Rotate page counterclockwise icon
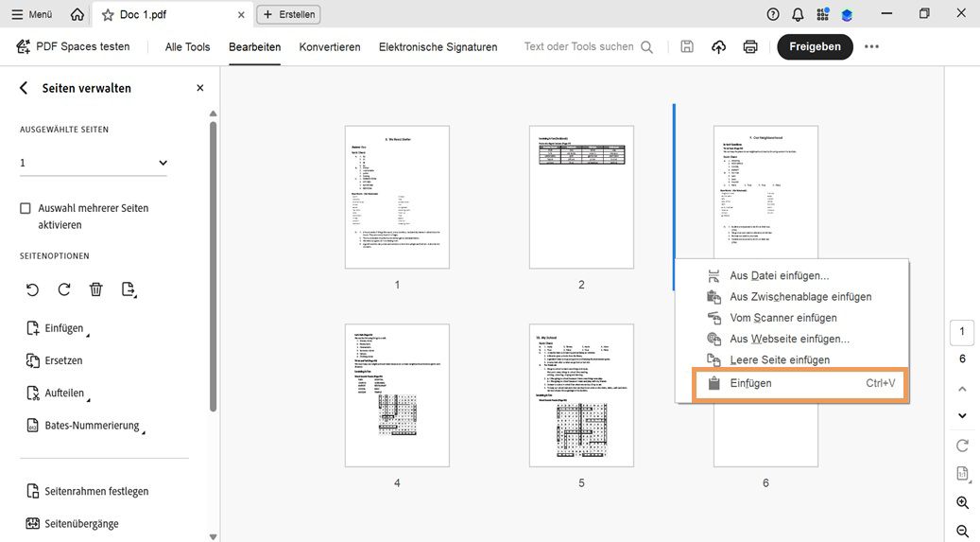The width and height of the screenshot is (980, 542). click(x=32, y=289)
